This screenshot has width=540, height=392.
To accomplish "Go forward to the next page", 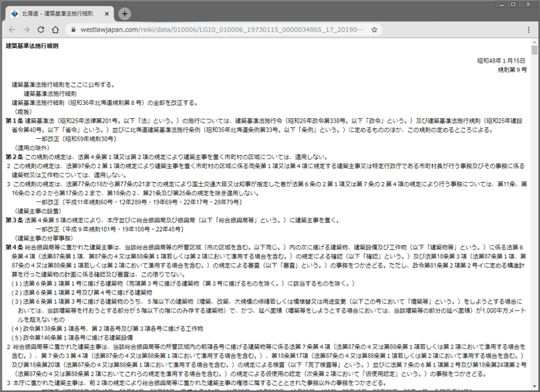I will point(26,29).
